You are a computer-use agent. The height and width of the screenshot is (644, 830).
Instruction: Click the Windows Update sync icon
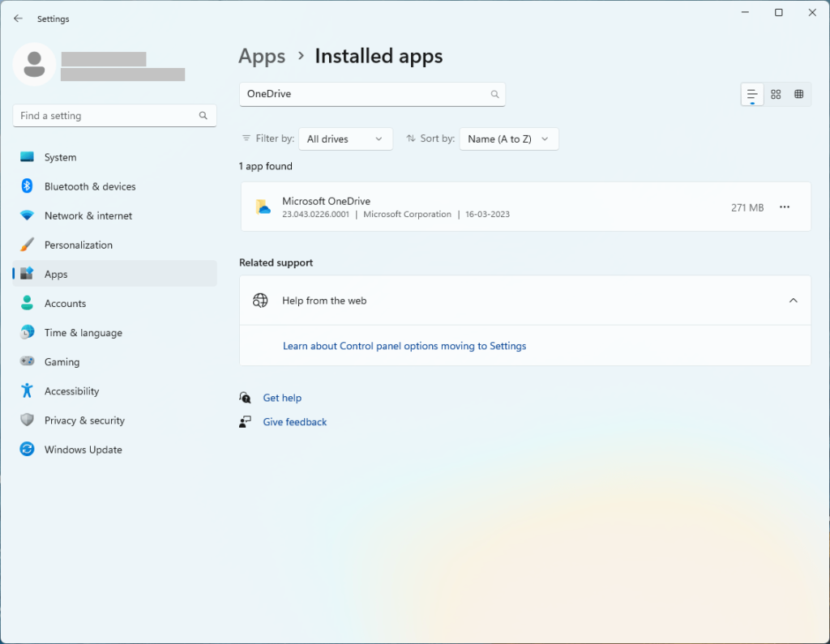pos(27,450)
